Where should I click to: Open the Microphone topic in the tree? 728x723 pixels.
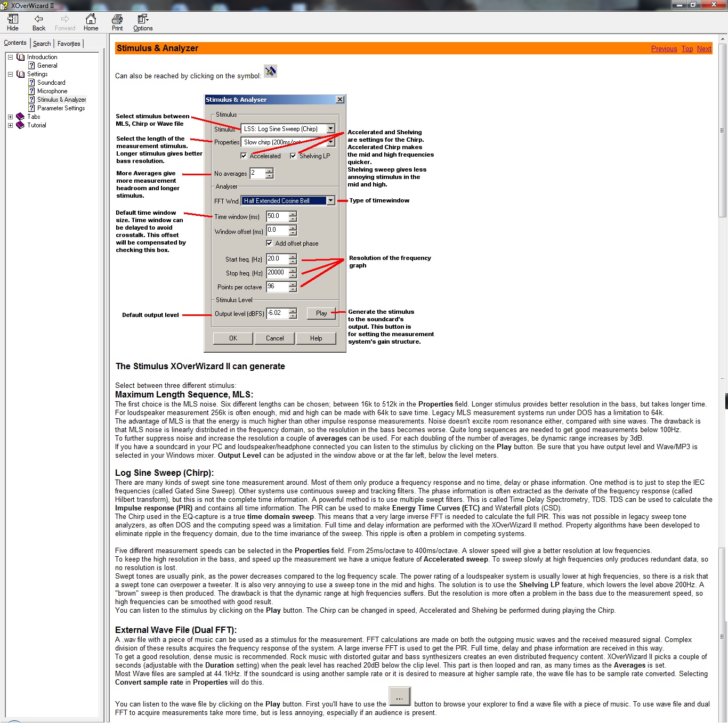[52, 91]
